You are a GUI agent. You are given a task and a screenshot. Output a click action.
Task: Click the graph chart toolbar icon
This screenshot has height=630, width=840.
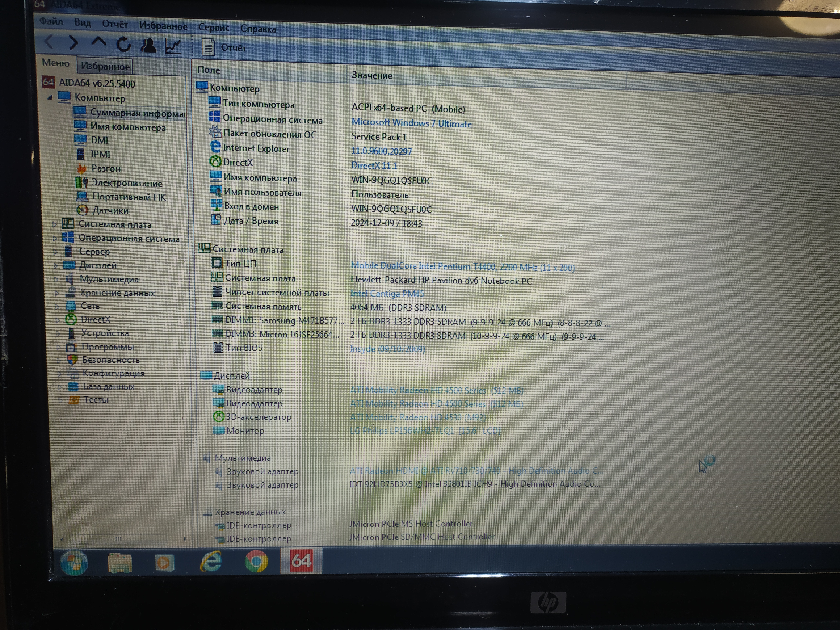(x=173, y=46)
